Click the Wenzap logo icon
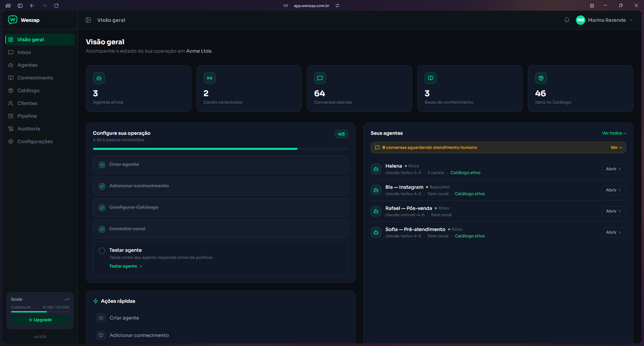The image size is (644, 346). click(13, 20)
